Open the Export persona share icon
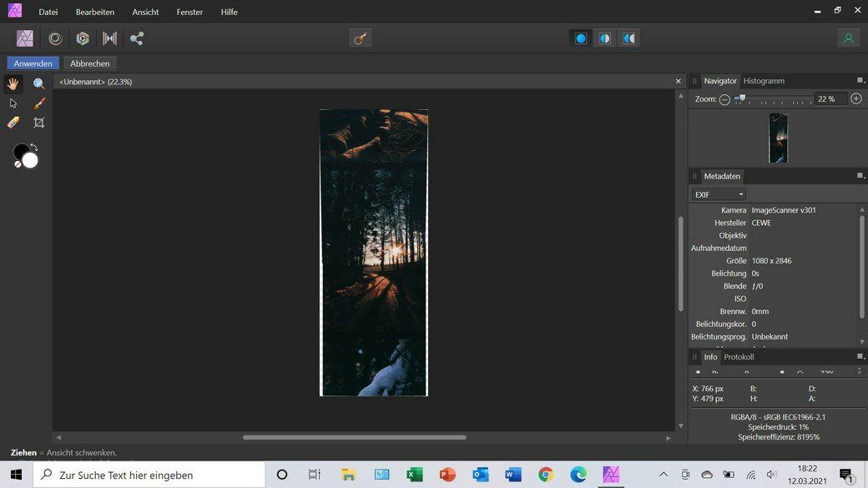Screen dimensions: 868x488 (x=137, y=38)
